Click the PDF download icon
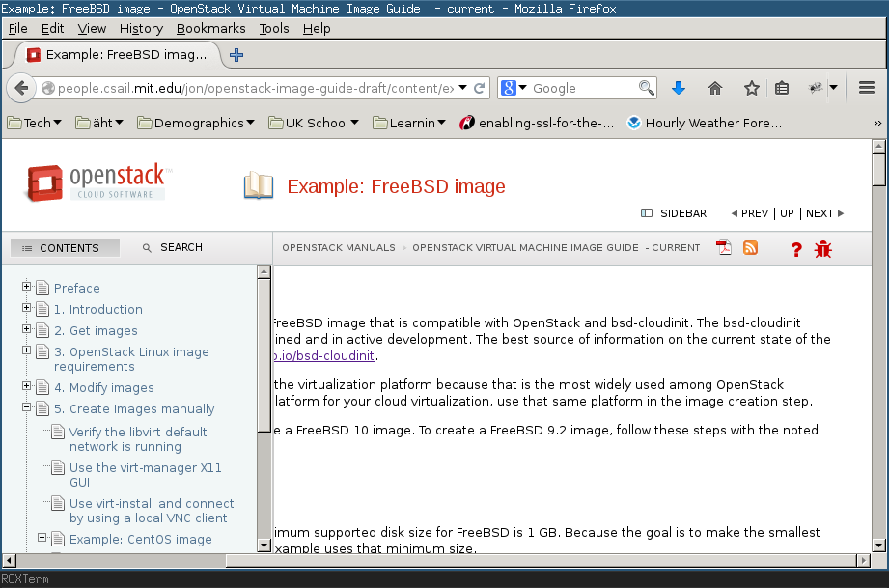Image resolution: width=889 pixels, height=588 pixels. [724, 248]
